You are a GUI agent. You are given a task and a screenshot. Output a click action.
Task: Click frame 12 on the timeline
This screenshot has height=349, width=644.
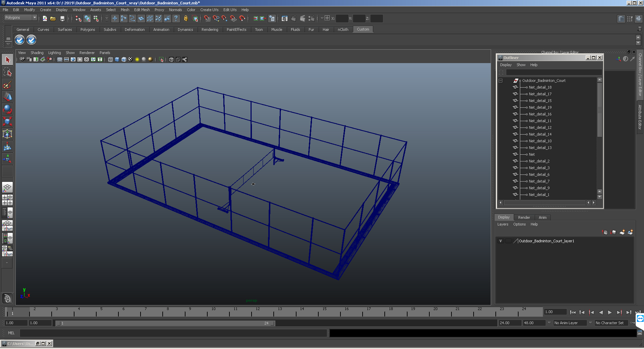click(258, 312)
